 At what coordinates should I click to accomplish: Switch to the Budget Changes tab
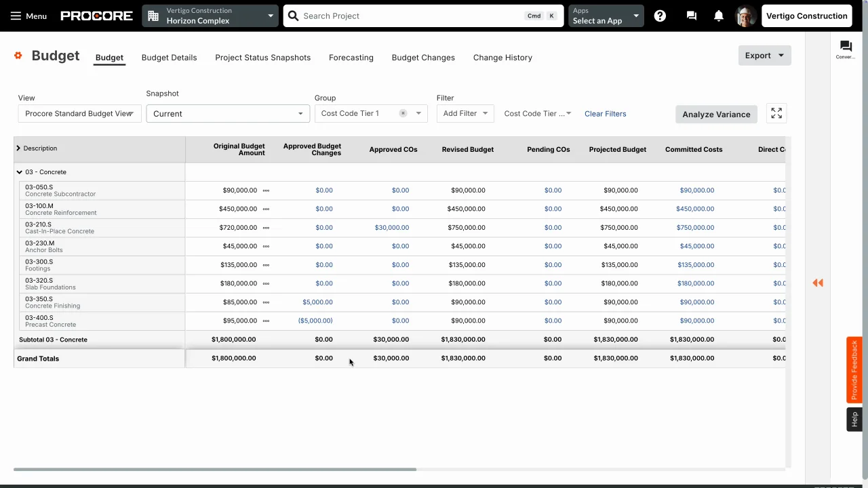pos(423,58)
